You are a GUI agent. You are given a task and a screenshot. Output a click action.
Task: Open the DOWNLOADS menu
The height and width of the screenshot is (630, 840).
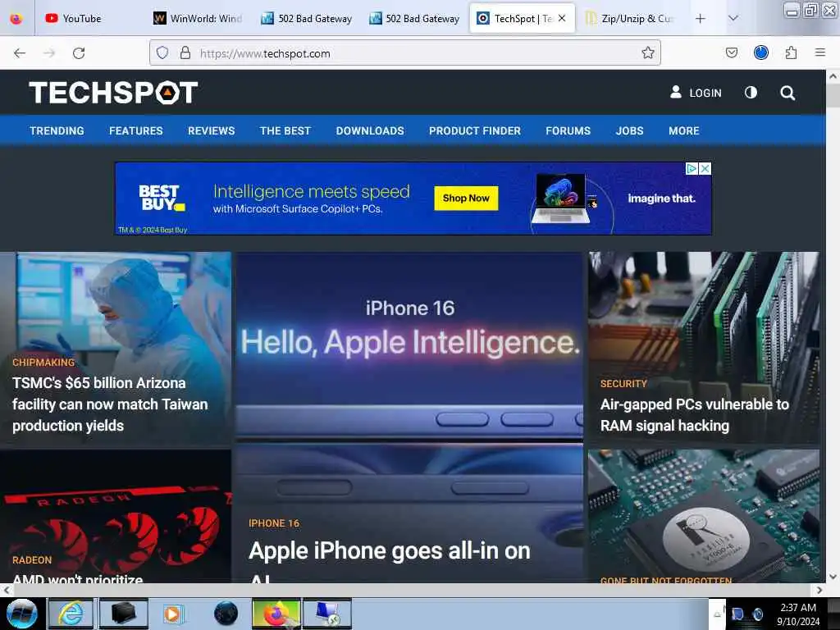click(370, 130)
